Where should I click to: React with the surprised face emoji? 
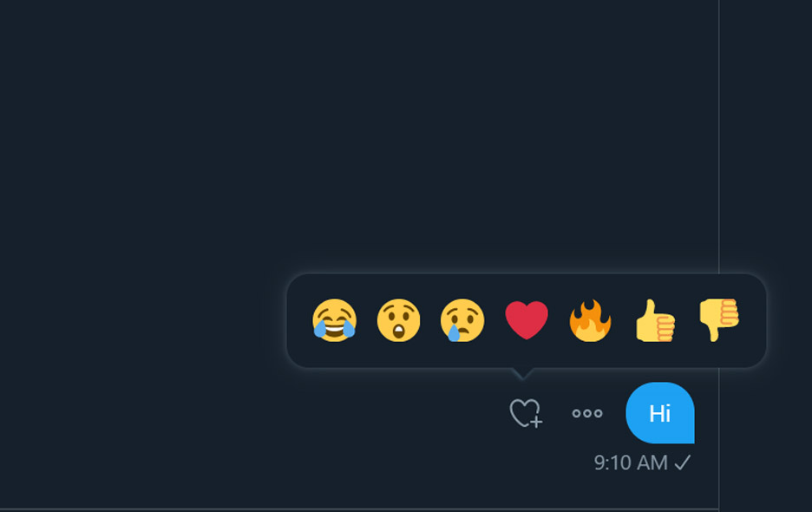point(399,321)
